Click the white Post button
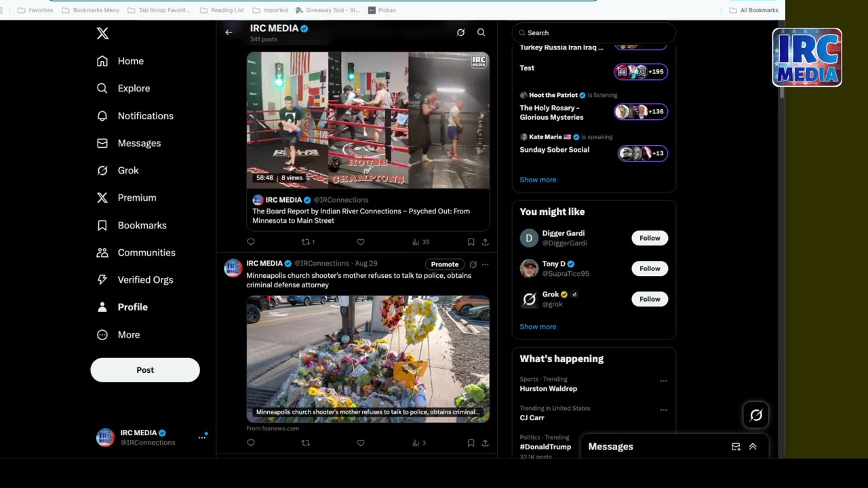This screenshot has width=868, height=488. tap(145, 370)
